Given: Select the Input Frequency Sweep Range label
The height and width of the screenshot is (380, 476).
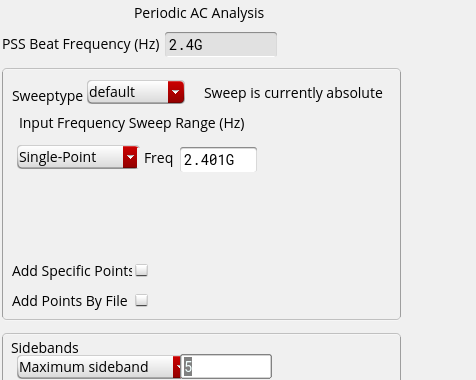Looking at the screenshot, I should pyautogui.click(x=132, y=123).
